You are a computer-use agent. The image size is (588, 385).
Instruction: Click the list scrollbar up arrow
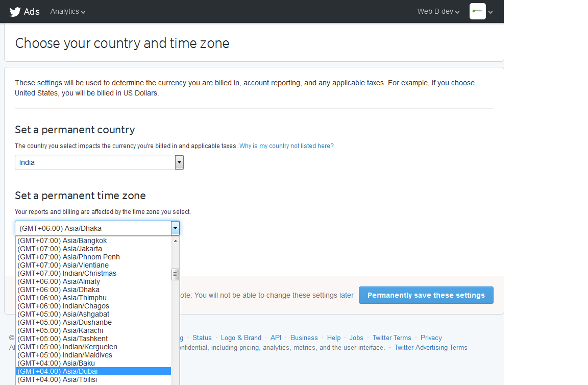[x=176, y=241]
